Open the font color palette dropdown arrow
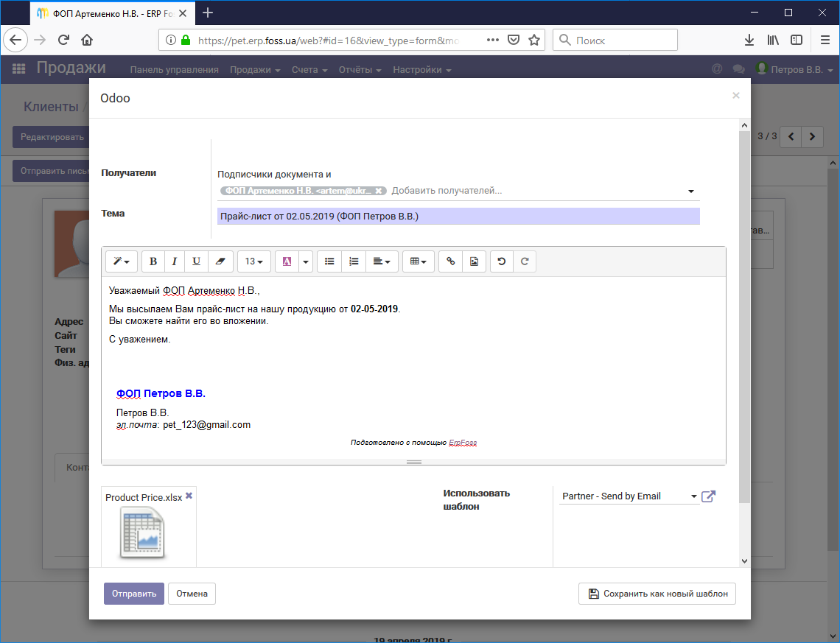This screenshot has width=840, height=643. [306, 261]
